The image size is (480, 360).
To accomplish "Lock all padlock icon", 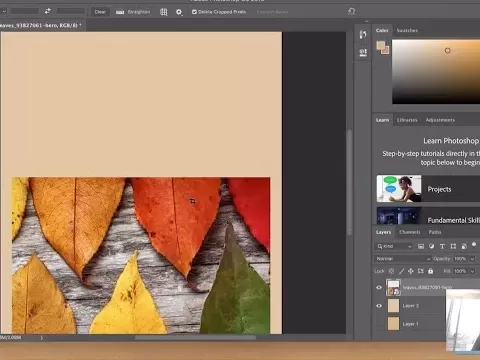I will [431, 271].
